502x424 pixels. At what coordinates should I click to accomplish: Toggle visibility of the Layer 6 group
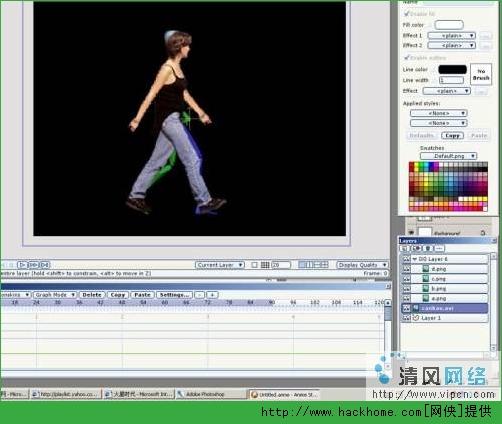406,259
